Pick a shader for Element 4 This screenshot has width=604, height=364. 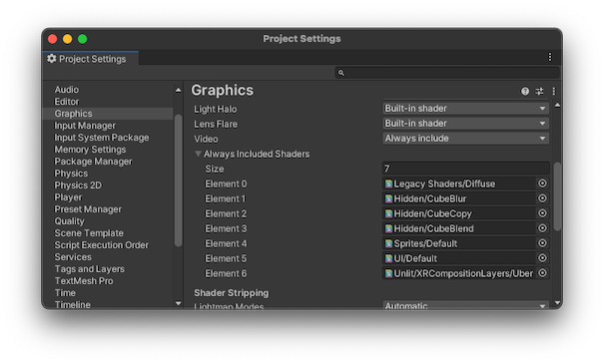coord(542,243)
